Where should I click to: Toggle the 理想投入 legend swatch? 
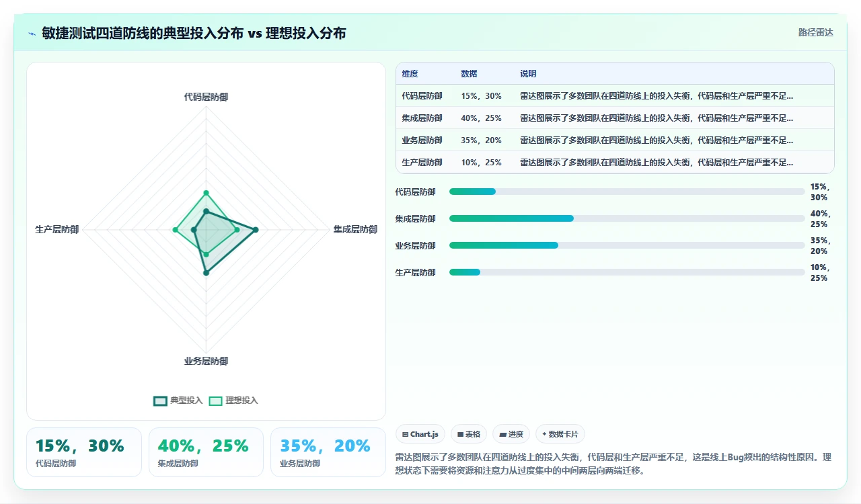[215, 401]
